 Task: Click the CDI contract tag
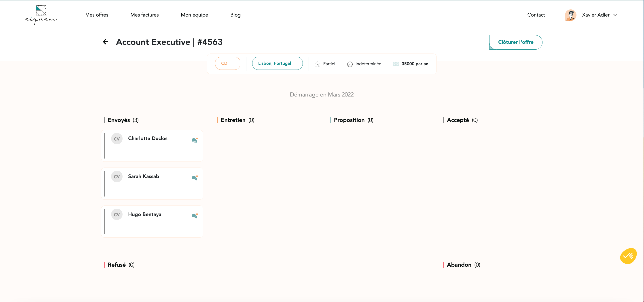pyautogui.click(x=227, y=63)
